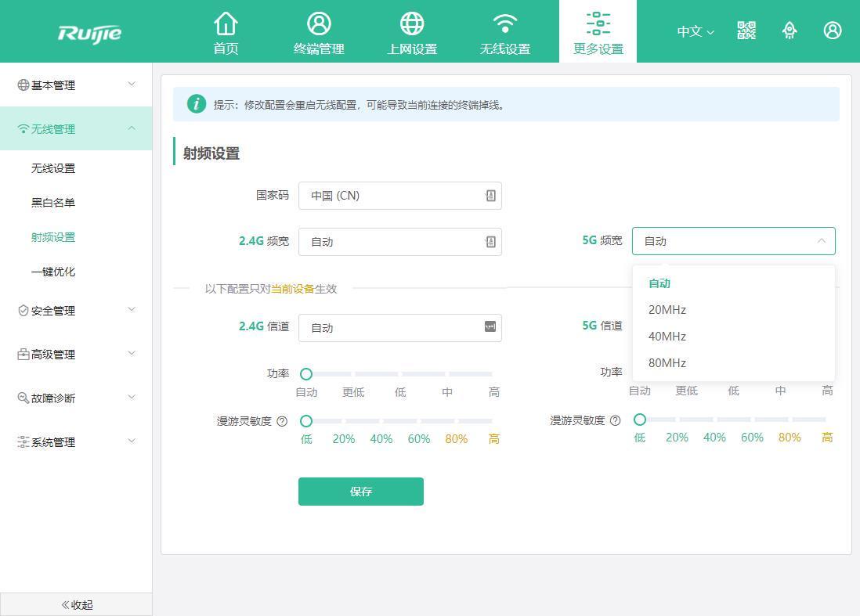Select 自动 in the 5G bandwidth list

pos(733,283)
